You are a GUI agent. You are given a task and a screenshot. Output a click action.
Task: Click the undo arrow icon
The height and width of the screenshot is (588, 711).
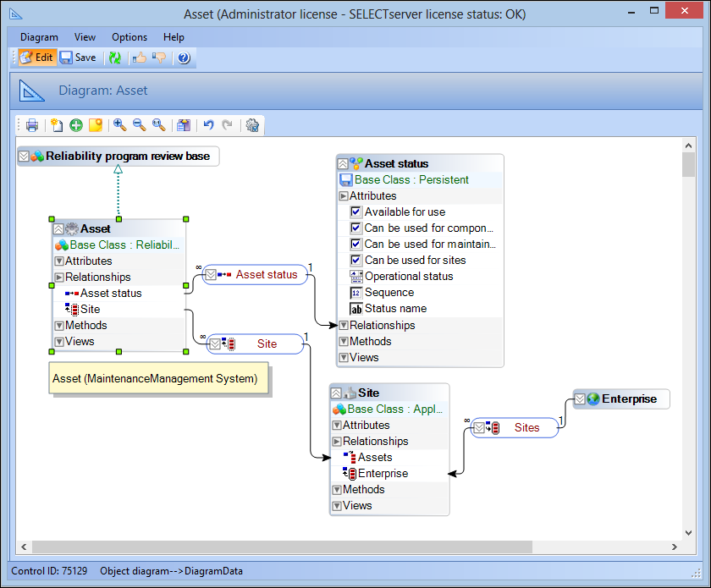pos(208,125)
